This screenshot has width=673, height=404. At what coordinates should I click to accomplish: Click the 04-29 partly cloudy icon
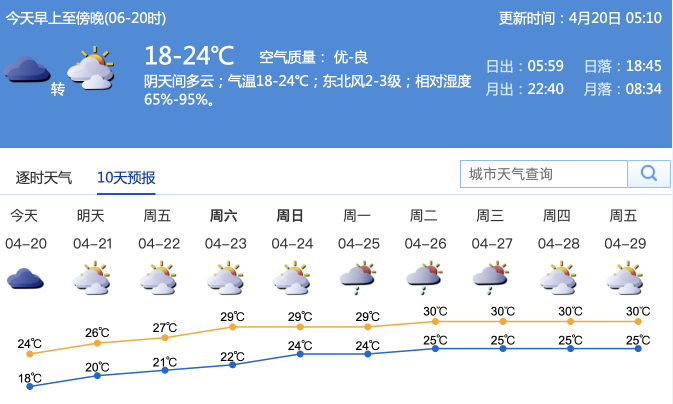click(624, 278)
